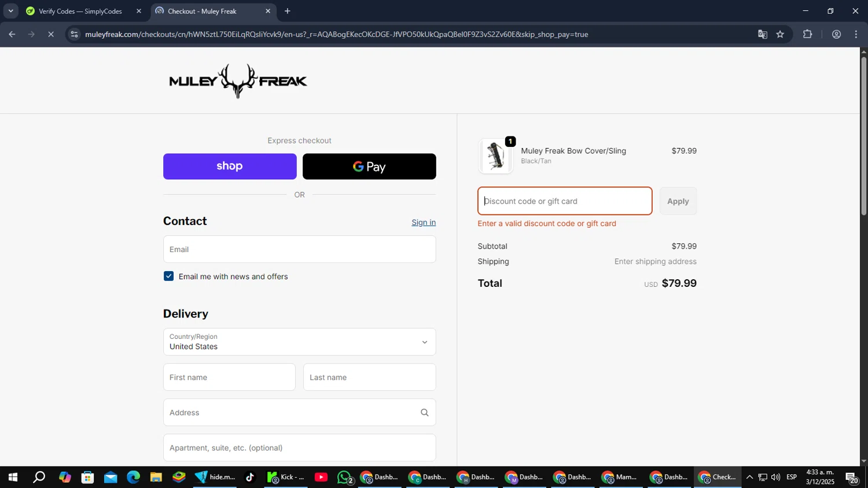Focus the Email input field

[x=299, y=249]
